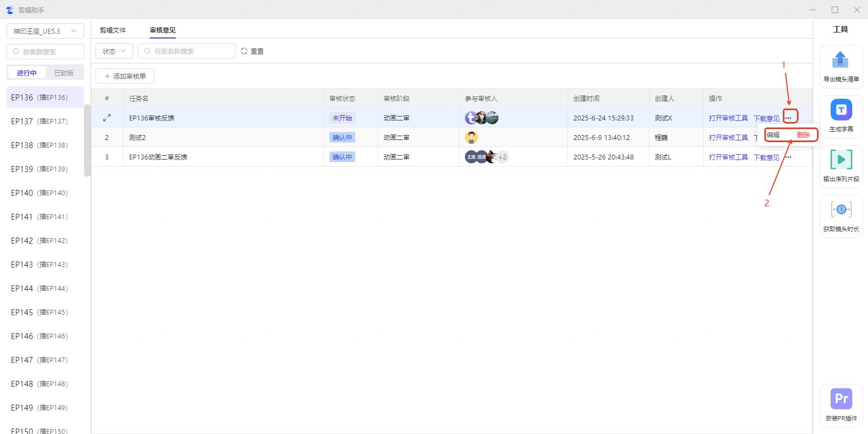Click the expand arrows icon in first row
The height and width of the screenshot is (434, 868).
point(107,118)
